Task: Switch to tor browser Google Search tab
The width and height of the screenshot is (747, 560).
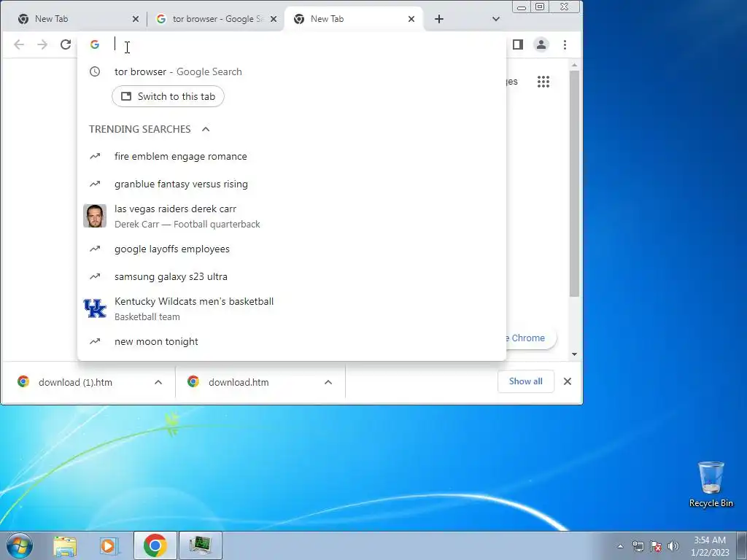Action: tap(217, 19)
